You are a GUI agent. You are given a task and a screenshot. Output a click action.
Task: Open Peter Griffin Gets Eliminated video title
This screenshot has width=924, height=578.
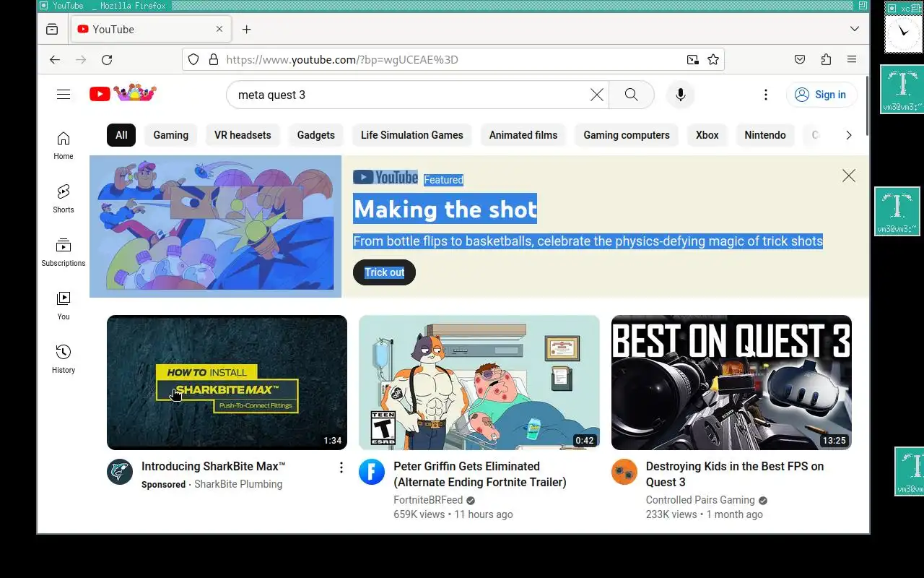(479, 474)
